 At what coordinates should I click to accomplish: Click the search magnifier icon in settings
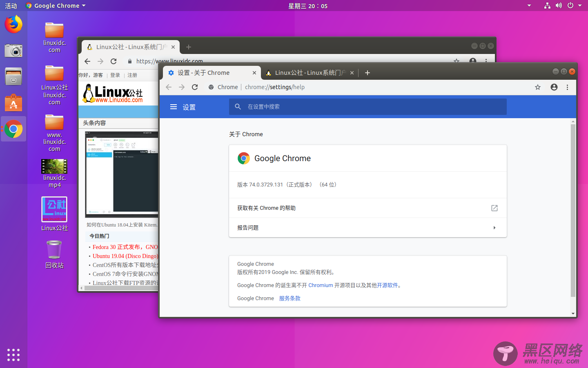tap(238, 107)
